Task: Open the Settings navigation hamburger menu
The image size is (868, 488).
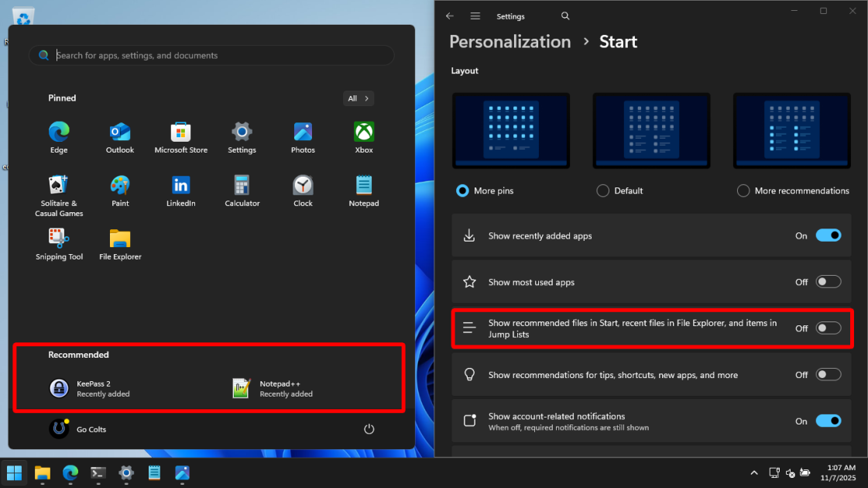Action: coord(475,16)
